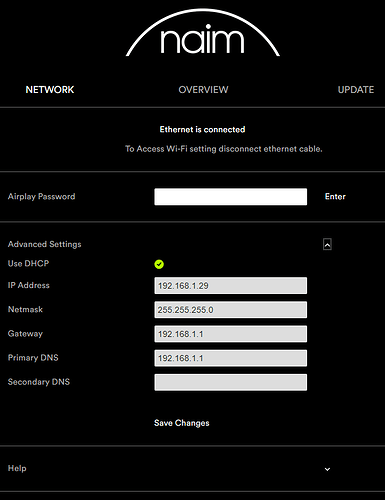Click the "Ethernet is connected" status text

202,129
